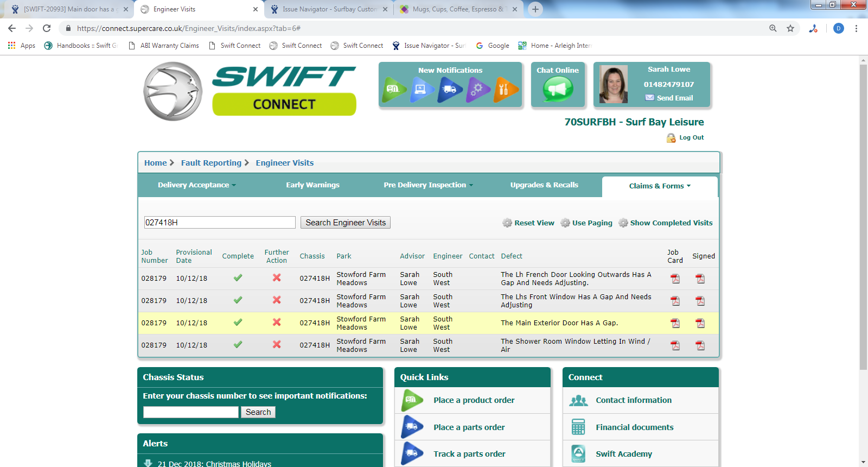Viewport: 868px width, 467px height.
Task: Click the purple gears notification icon
Action: (477, 90)
